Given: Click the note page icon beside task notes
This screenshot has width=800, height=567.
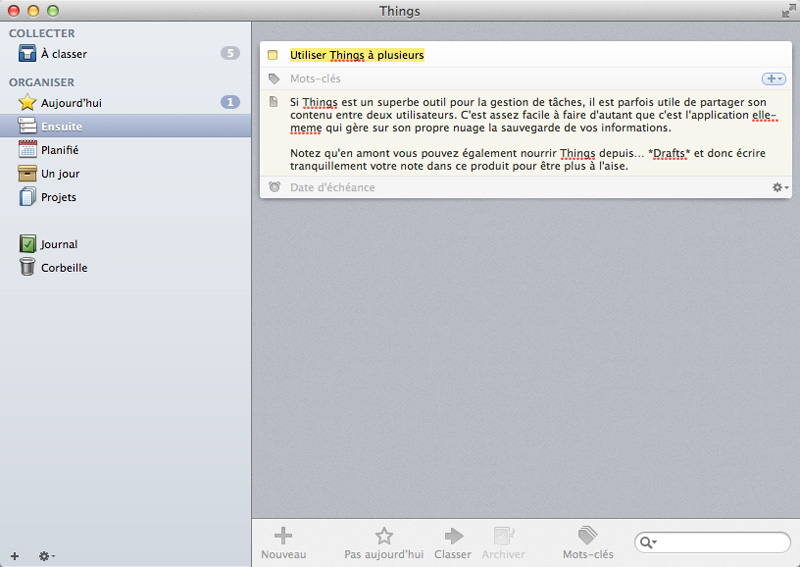Looking at the screenshot, I should 274,102.
